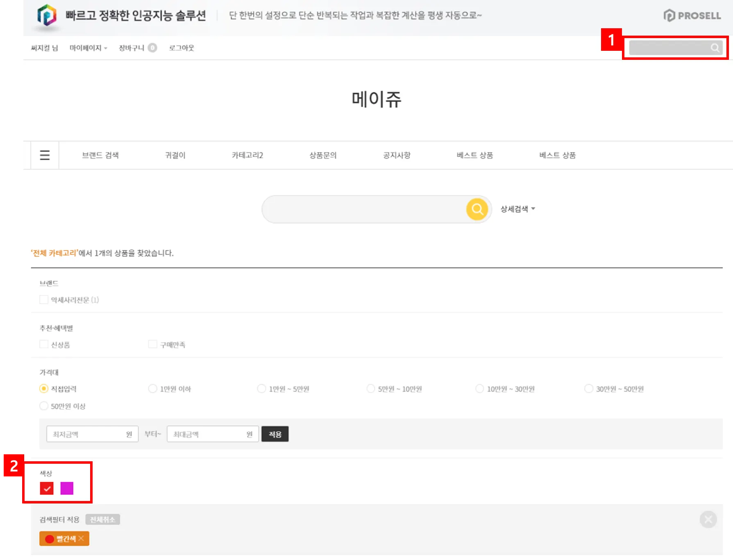
Task: Click the 전체취소 button
Action: [102, 519]
